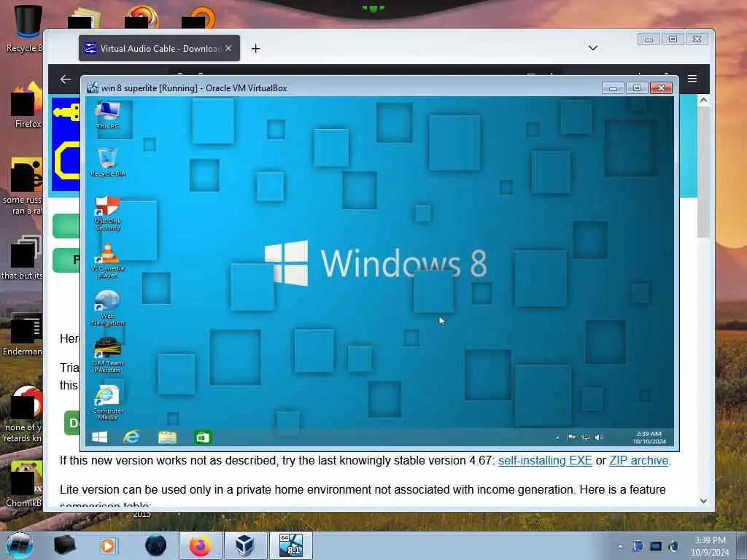Click the browser vertical scrollbar thumb

pos(704,173)
